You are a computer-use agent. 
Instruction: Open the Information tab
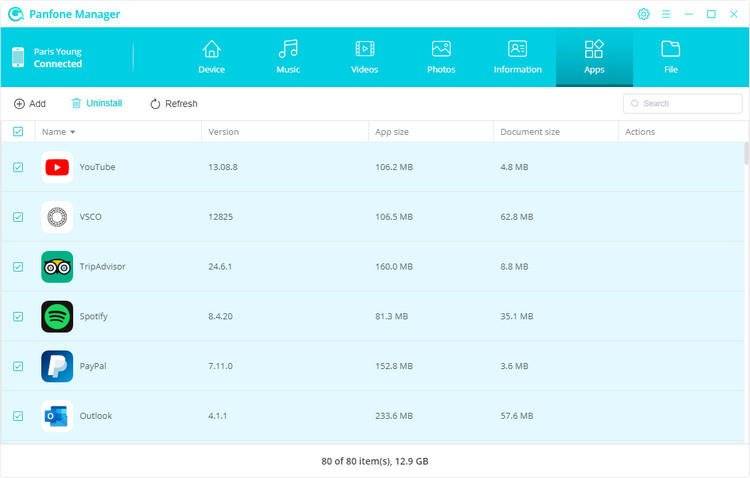[x=518, y=57]
